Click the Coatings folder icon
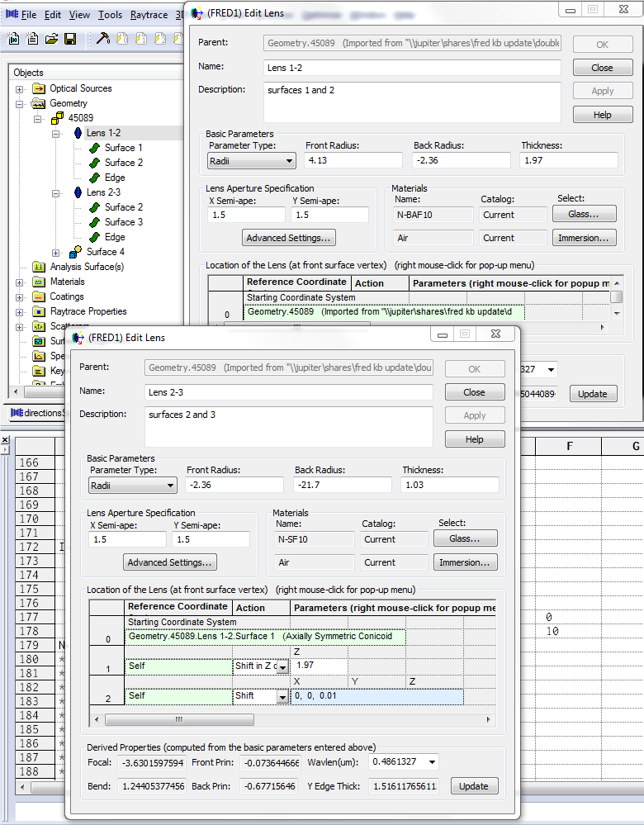644x825 pixels. pyautogui.click(x=39, y=296)
